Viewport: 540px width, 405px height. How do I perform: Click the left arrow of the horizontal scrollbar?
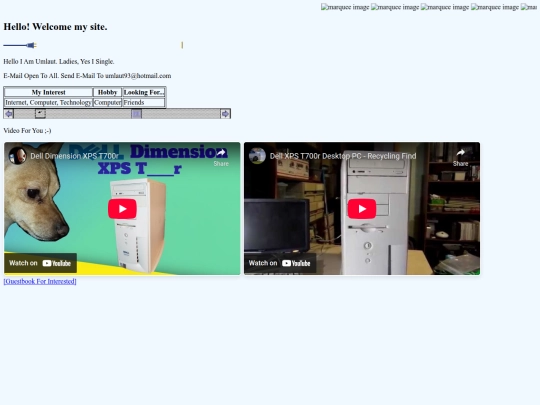[9, 114]
